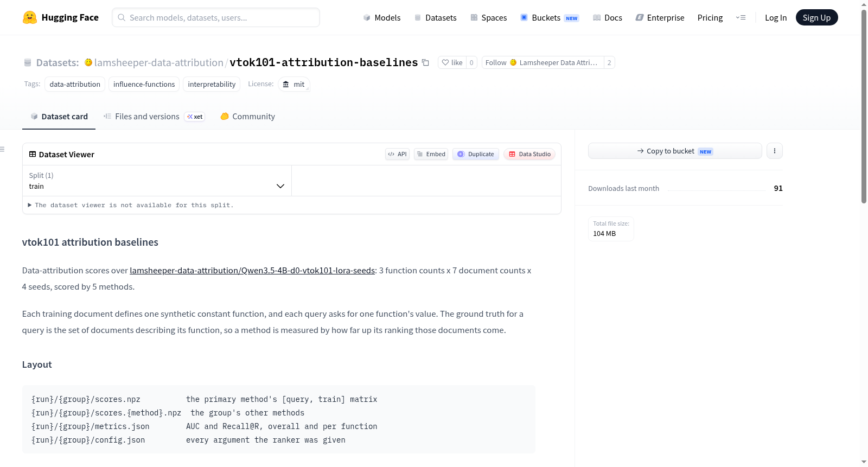Viewport: 868px width, 467px height.
Task: Click Copy to bucket button
Action: (675, 151)
